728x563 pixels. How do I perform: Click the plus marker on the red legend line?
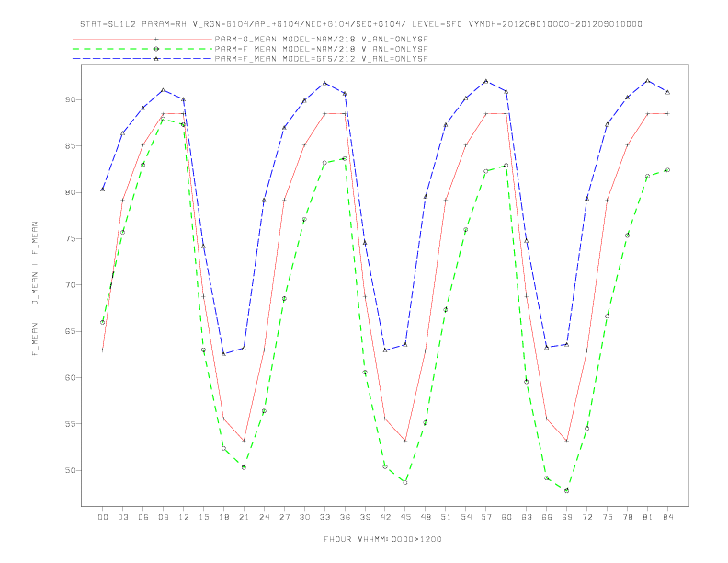click(156, 39)
